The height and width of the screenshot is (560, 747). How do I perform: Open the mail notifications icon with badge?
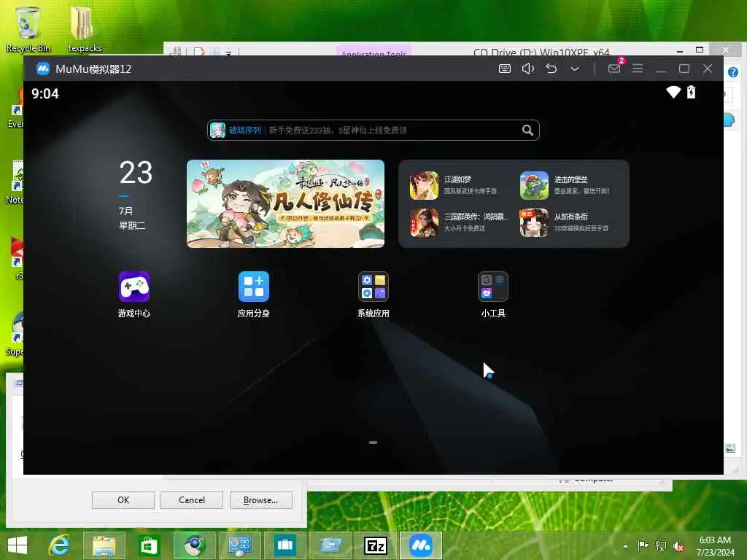click(x=615, y=68)
